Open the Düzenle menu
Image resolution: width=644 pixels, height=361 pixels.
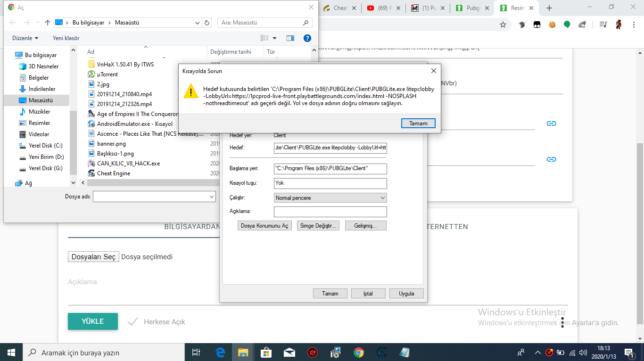tap(25, 38)
